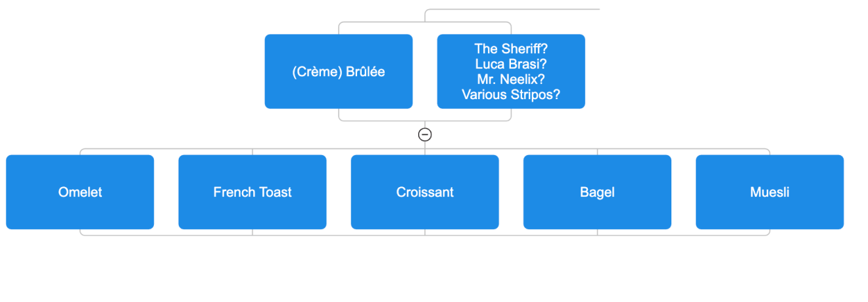868x302 pixels.
Task: Click the connector corner above Omelet
Action: point(82,150)
